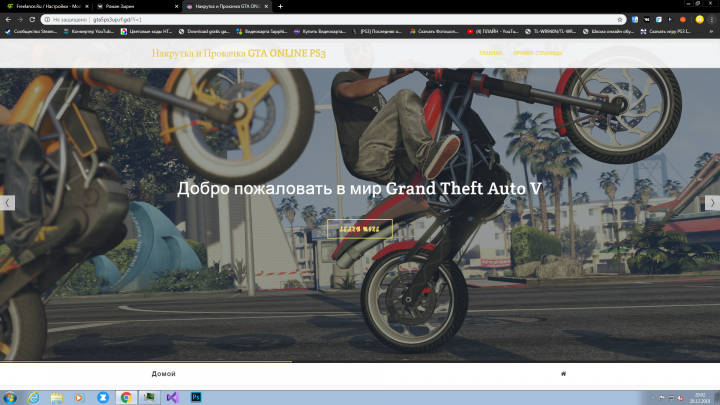
Task: Open the TL-WR940N bookmark
Action: 550,32
